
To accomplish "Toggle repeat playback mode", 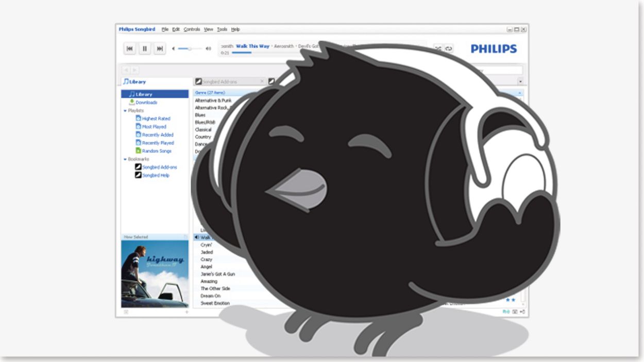I will [449, 48].
